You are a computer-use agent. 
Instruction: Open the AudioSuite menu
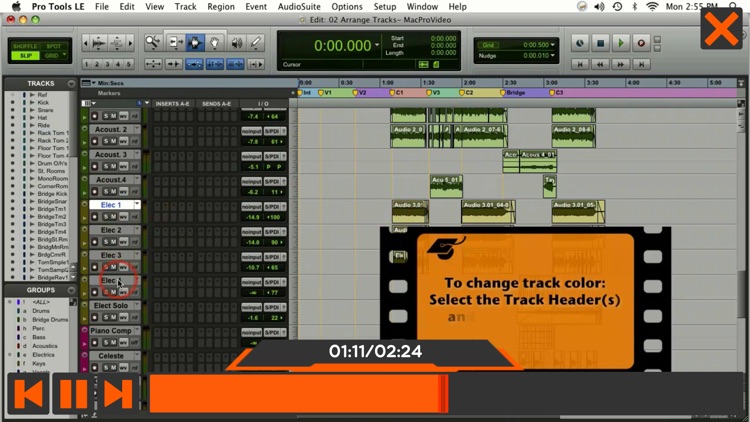pos(299,7)
